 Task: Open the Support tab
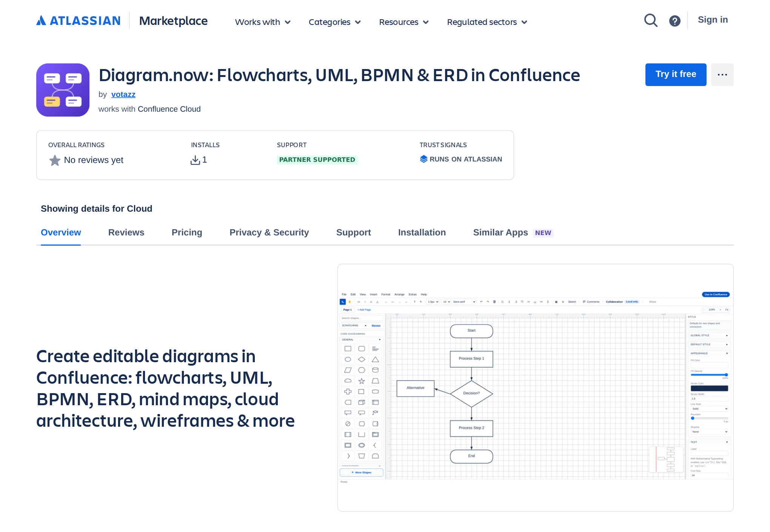click(354, 232)
